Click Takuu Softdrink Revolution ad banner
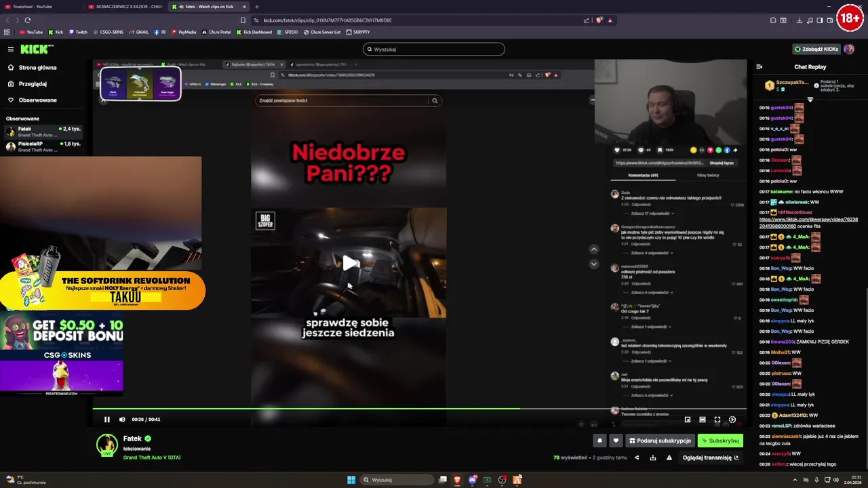Screen dimensions: 868x488 [103, 291]
